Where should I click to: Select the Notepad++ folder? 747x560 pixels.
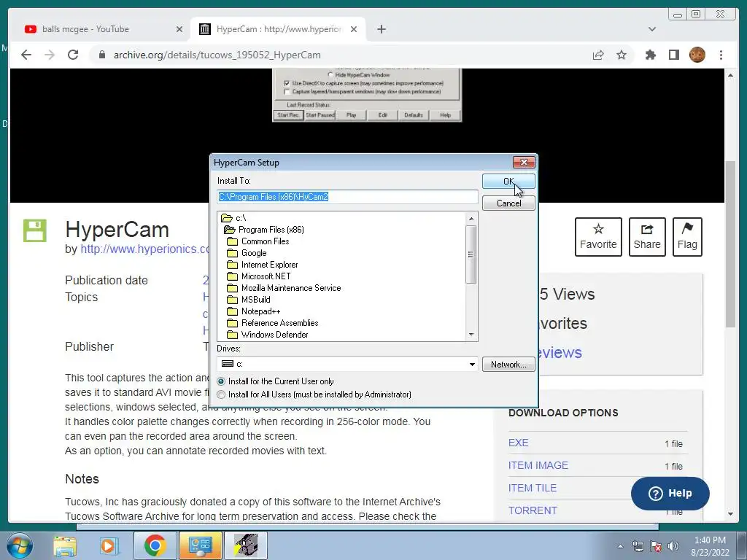[x=253, y=311]
